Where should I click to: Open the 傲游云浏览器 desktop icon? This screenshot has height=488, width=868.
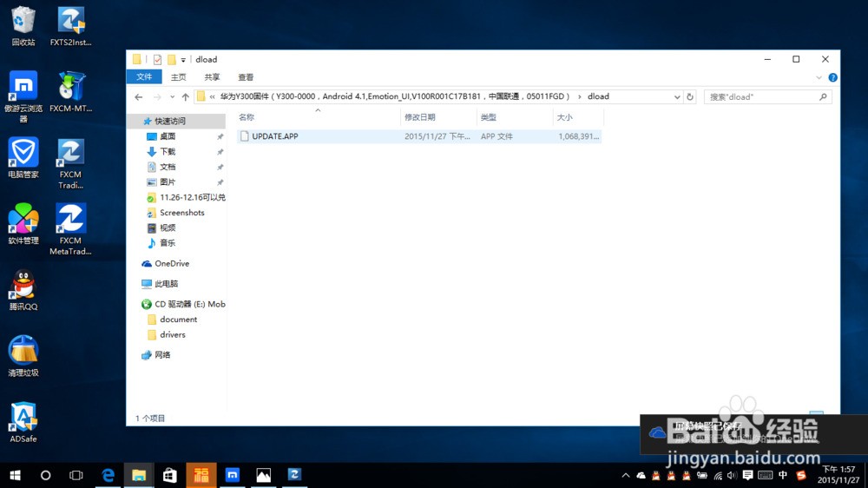(23, 96)
